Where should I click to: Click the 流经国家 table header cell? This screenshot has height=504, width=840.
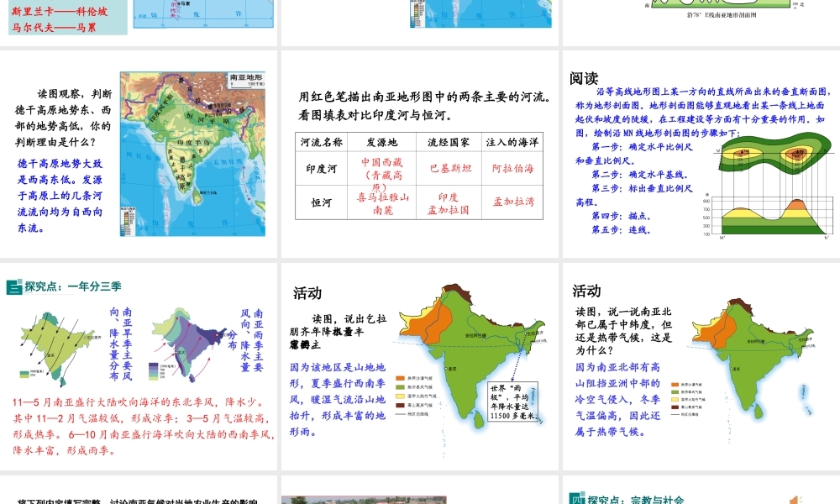[449, 142]
